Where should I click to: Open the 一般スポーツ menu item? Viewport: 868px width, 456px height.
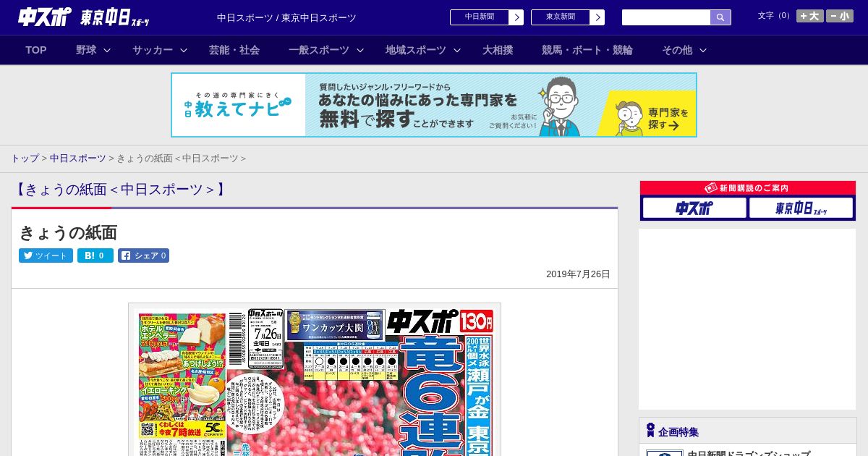(319, 50)
